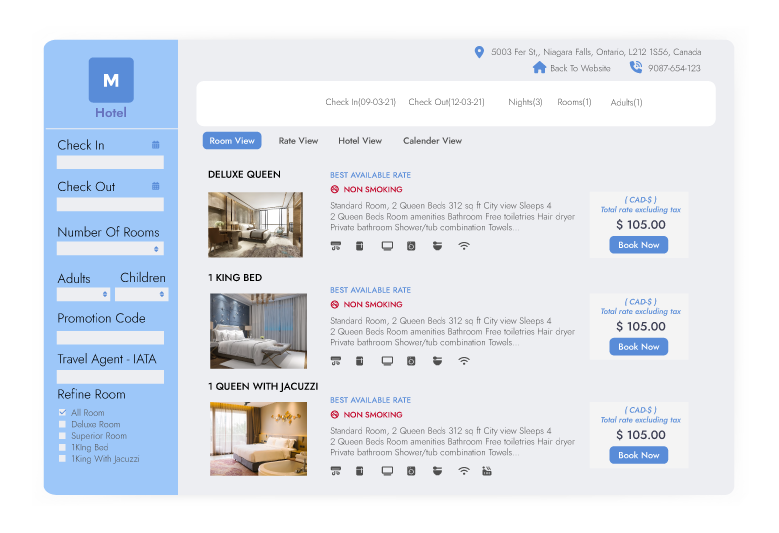Switch to the Calender View tab
The image size is (779, 533).
(432, 141)
